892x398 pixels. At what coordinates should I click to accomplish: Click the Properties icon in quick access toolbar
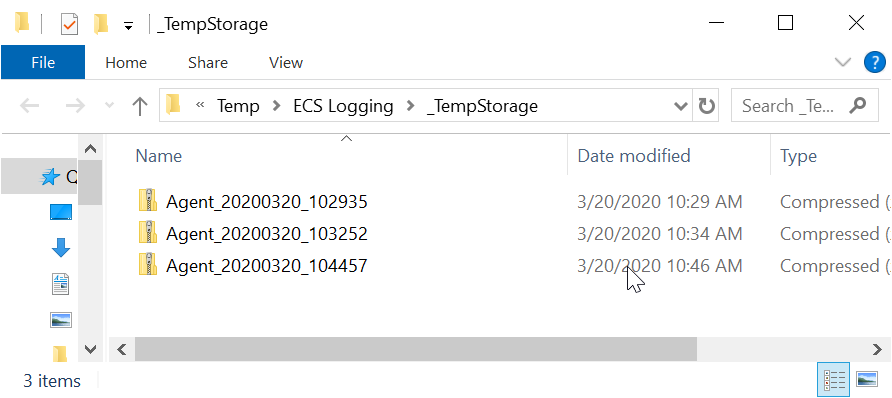[x=69, y=24]
